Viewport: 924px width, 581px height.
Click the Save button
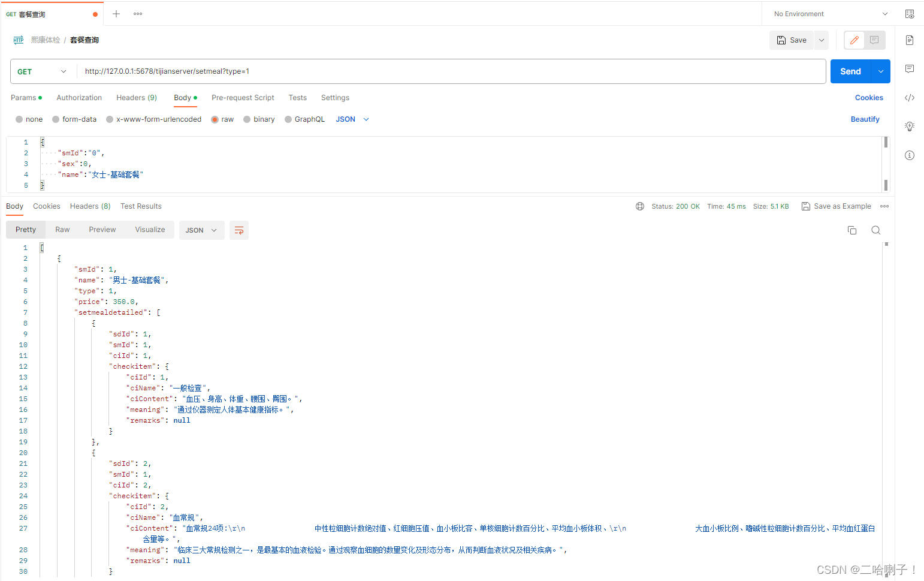792,40
